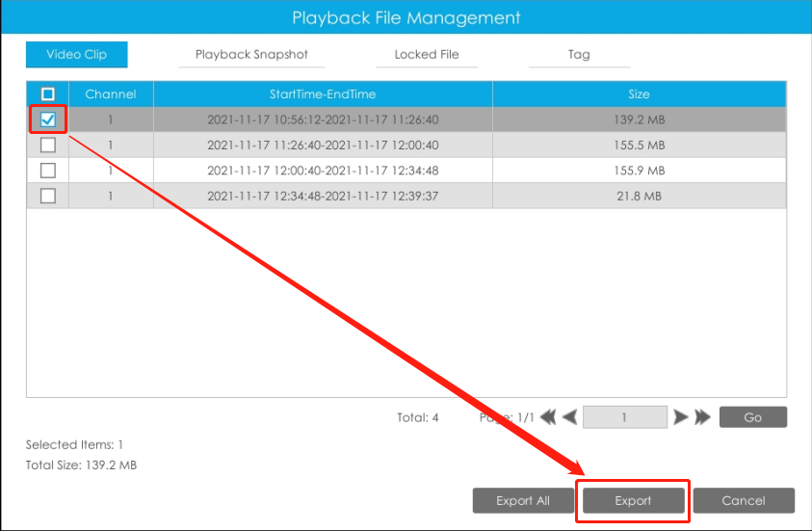Click the 155.5 MB size cell

(x=639, y=146)
